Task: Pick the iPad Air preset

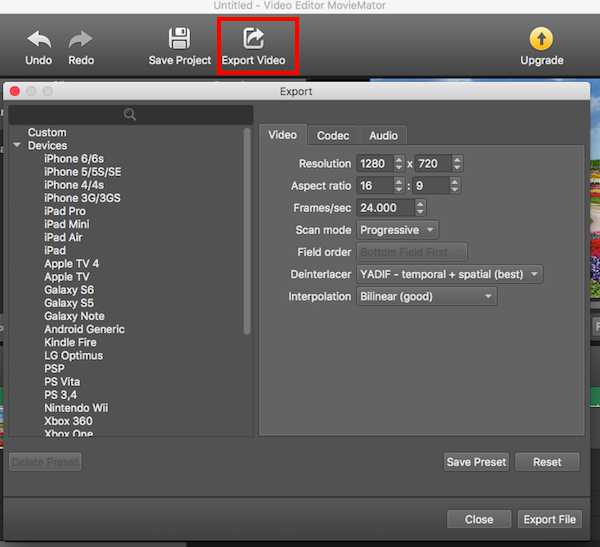Action: click(x=63, y=237)
